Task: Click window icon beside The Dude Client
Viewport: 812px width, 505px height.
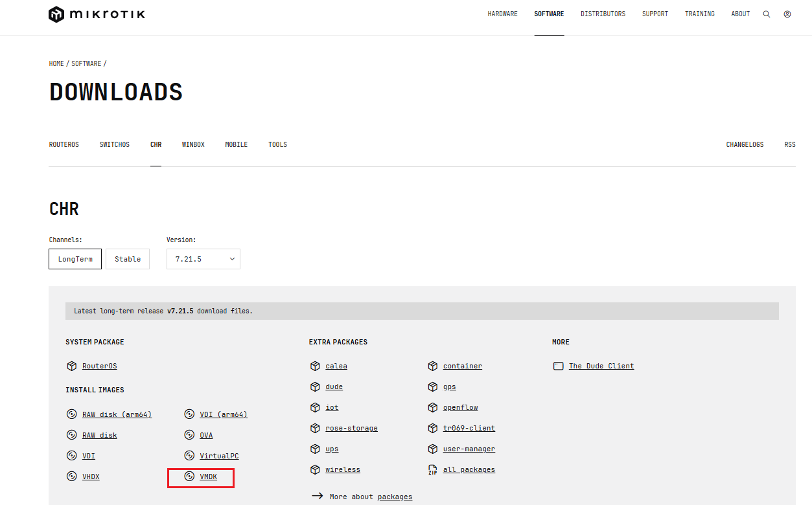Action: tap(559, 366)
